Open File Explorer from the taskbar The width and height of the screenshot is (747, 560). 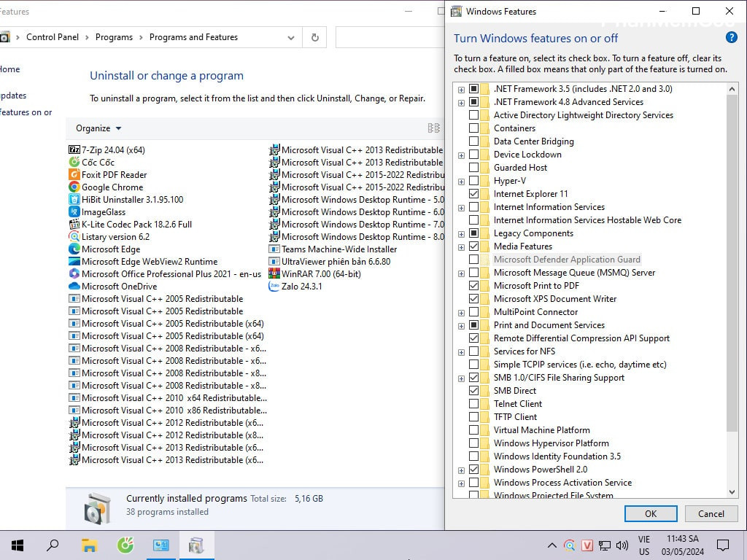(x=89, y=545)
